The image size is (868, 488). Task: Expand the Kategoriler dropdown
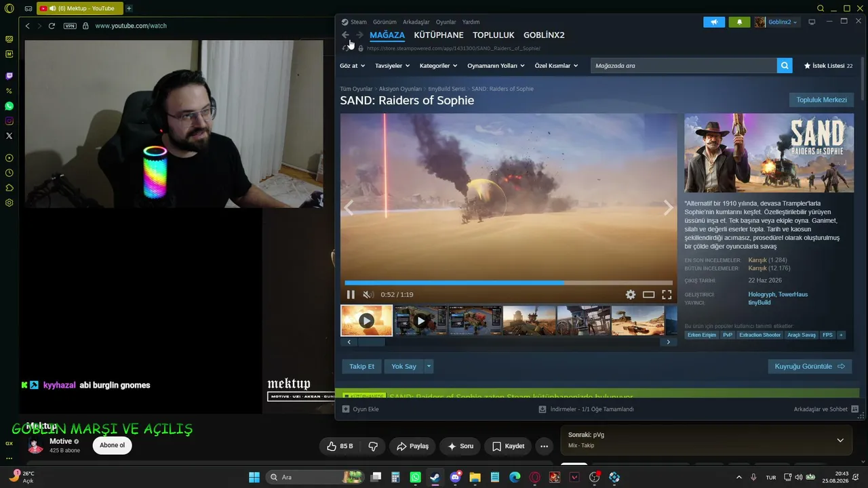(x=438, y=66)
